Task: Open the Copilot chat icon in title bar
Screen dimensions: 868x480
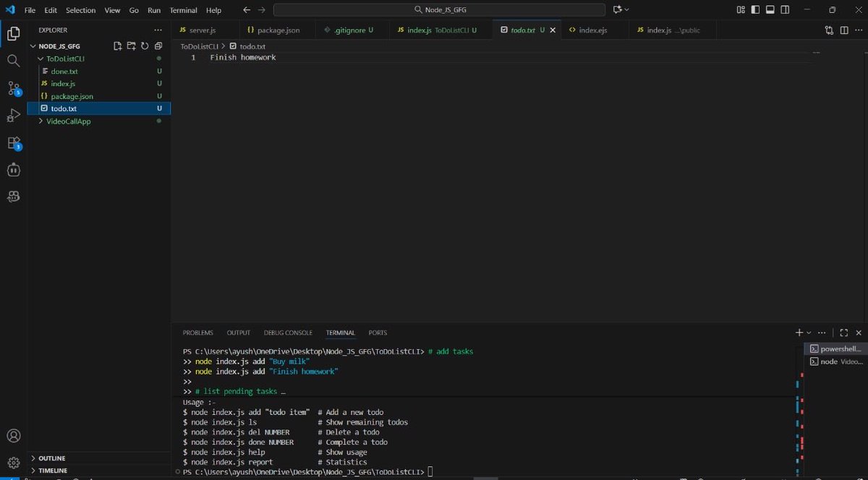Action: tap(617, 10)
